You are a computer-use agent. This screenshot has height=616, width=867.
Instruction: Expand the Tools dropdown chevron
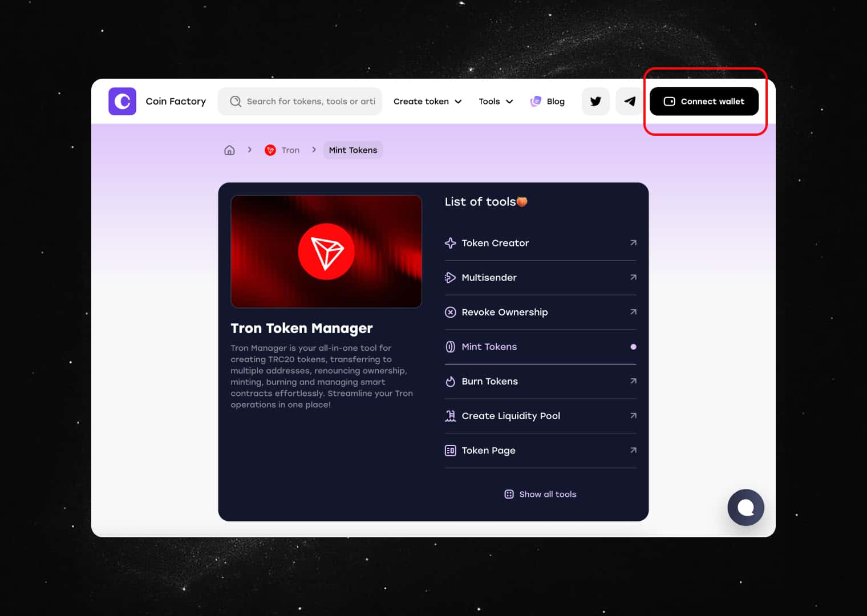click(x=509, y=102)
